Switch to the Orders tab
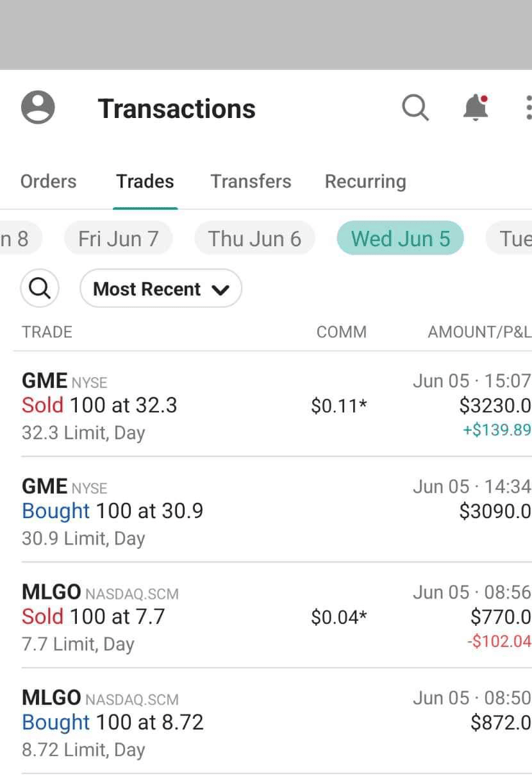Image resolution: width=532 pixels, height=783 pixels. click(48, 181)
